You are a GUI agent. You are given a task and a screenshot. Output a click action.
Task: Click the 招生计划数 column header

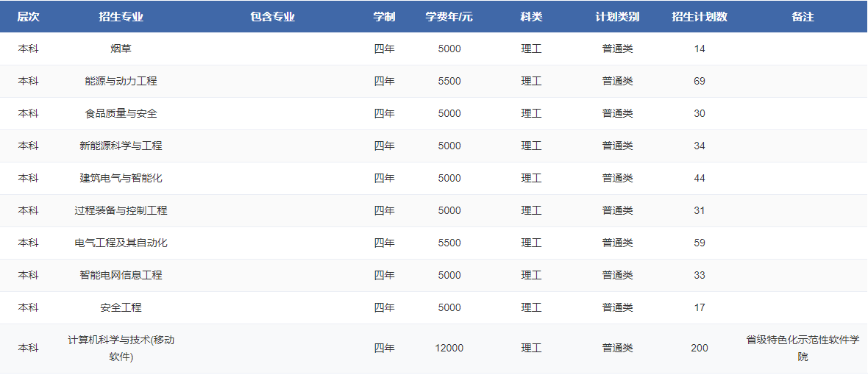[x=699, y=17]
